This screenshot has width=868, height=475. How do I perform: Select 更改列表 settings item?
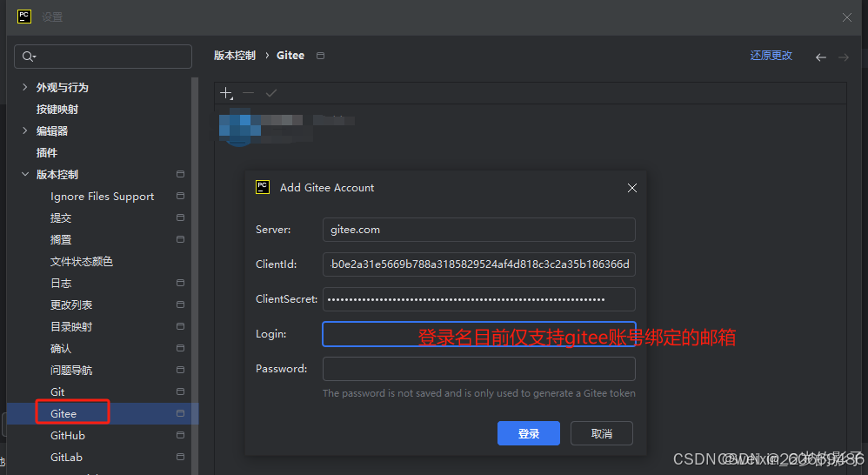click(x=70, y=305)
